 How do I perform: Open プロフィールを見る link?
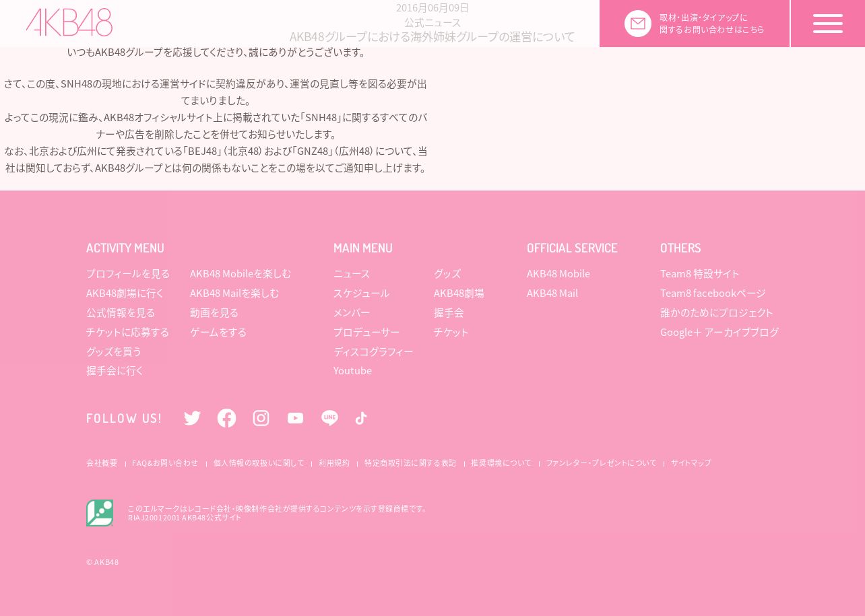pos(128,273)
